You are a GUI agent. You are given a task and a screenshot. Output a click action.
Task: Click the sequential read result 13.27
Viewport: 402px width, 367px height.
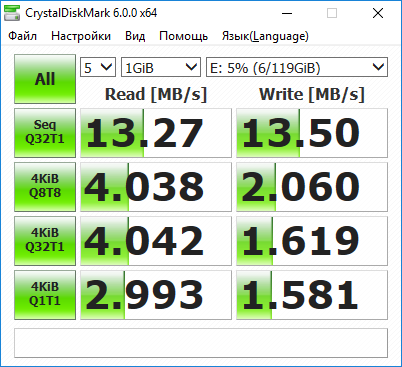(156, 133)
